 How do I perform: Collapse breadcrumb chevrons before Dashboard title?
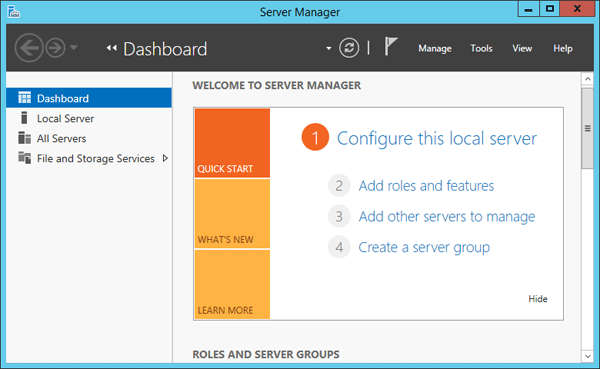point(111,48)
